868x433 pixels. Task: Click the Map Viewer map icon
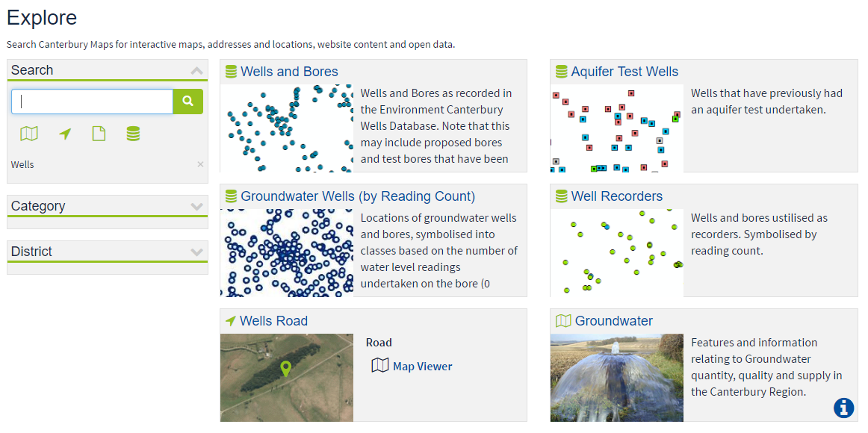379,366
